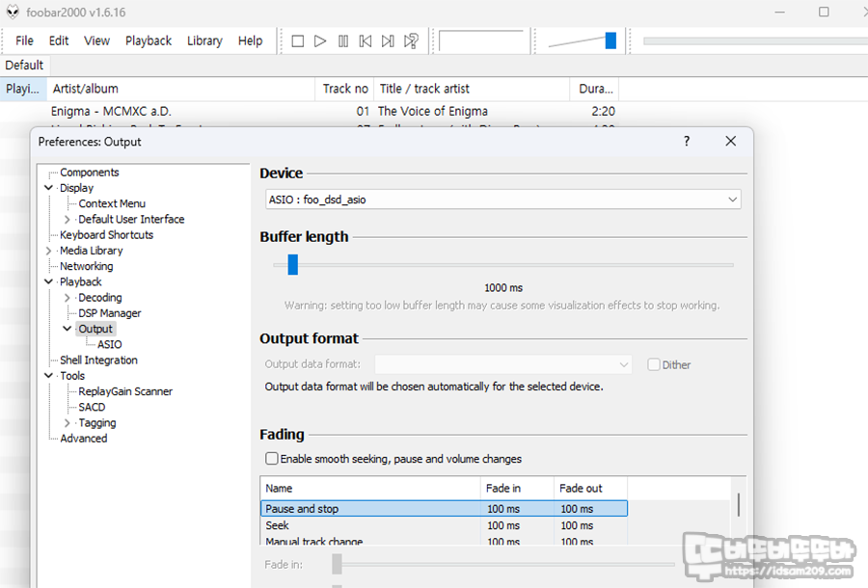The image size is (868, 588).
Task: Collapse the Display tree node
Action: [x=49, y=188]
